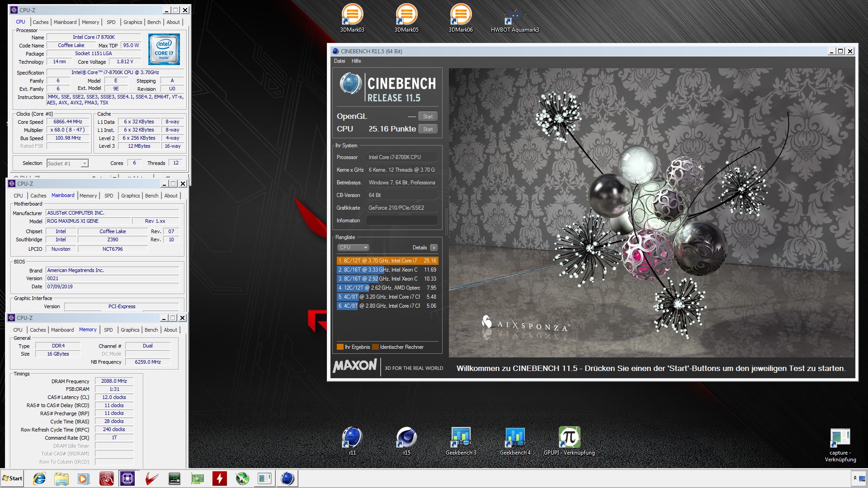Click the Cinebench panel splitter handle
The height and width of the screenshot is (488, 868).
(x=446, y=221)
